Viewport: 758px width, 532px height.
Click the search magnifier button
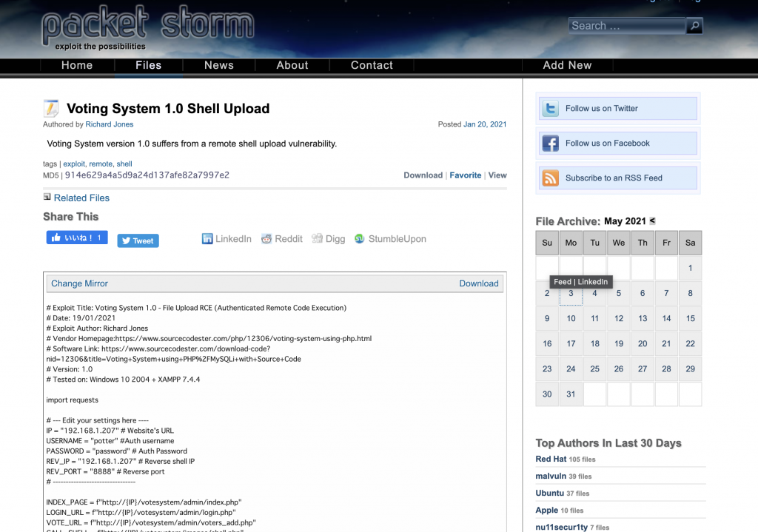694,26
